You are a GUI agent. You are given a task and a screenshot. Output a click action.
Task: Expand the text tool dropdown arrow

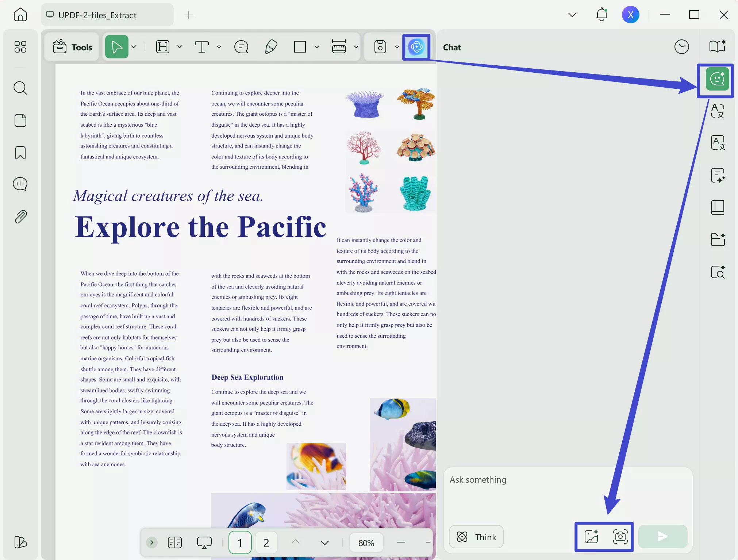click(219, 47)
